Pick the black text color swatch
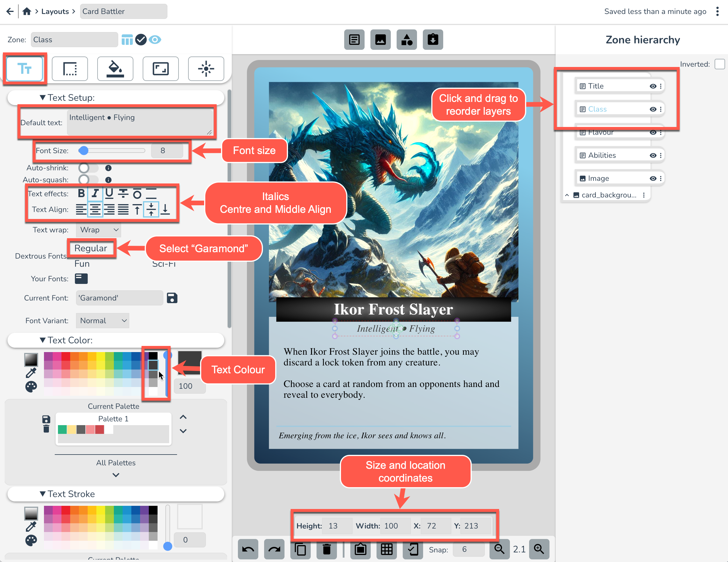Viewport: 728px width, 562px height. point(153,356)
